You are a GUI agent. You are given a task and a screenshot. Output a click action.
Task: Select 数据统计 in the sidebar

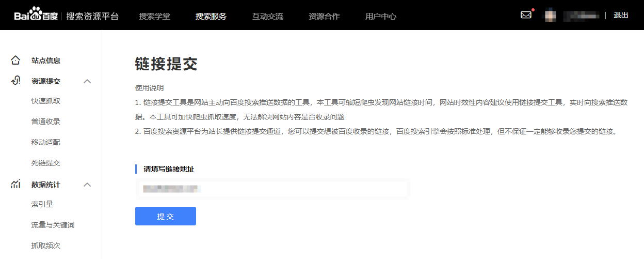click(x=46, y=185)
